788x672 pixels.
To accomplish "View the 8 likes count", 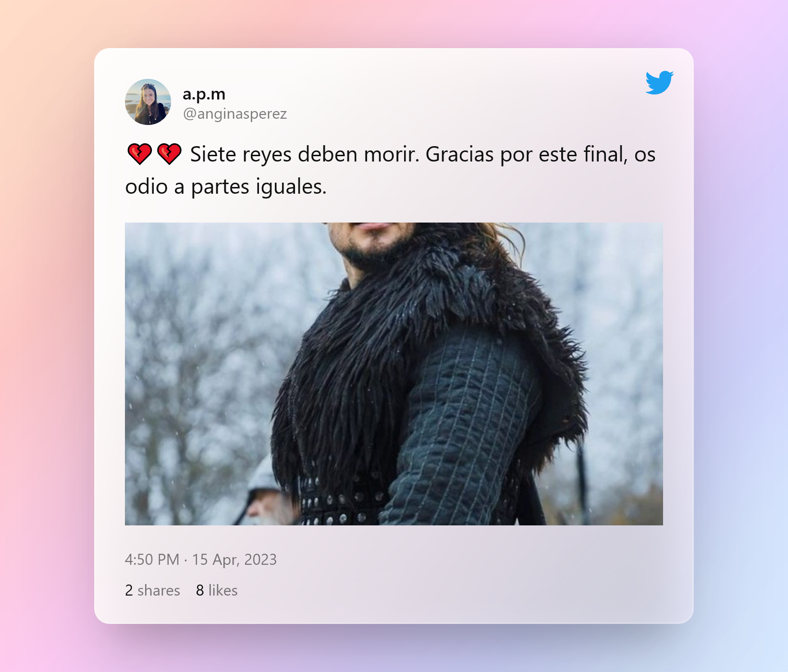I will point(217,590).
